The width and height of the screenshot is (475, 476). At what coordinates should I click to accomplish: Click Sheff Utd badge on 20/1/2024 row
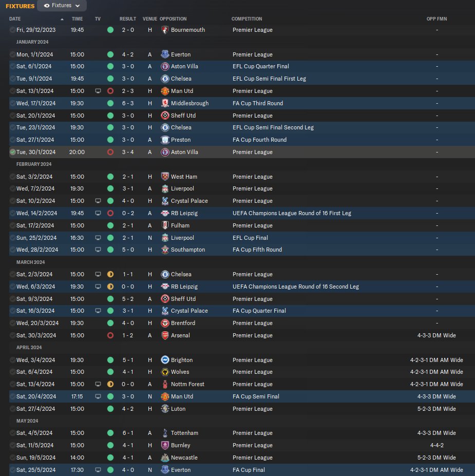pyautogui.click(x=165, y=116)
